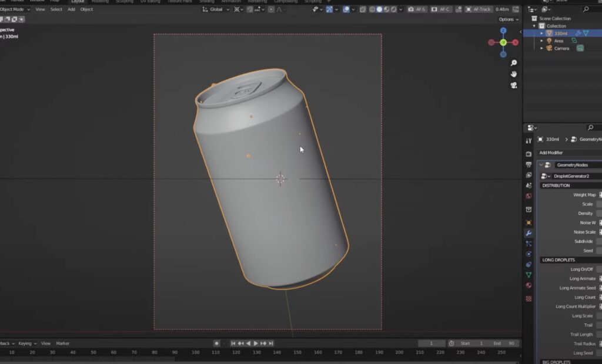
Task: Open the Collection properties tab
Action: [529, 210]
